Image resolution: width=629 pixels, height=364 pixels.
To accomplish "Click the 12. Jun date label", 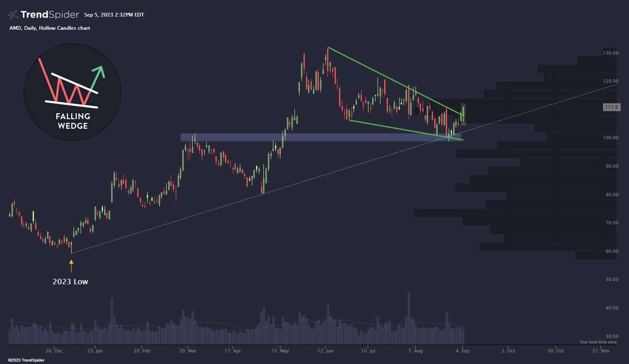I will [325, 351].
